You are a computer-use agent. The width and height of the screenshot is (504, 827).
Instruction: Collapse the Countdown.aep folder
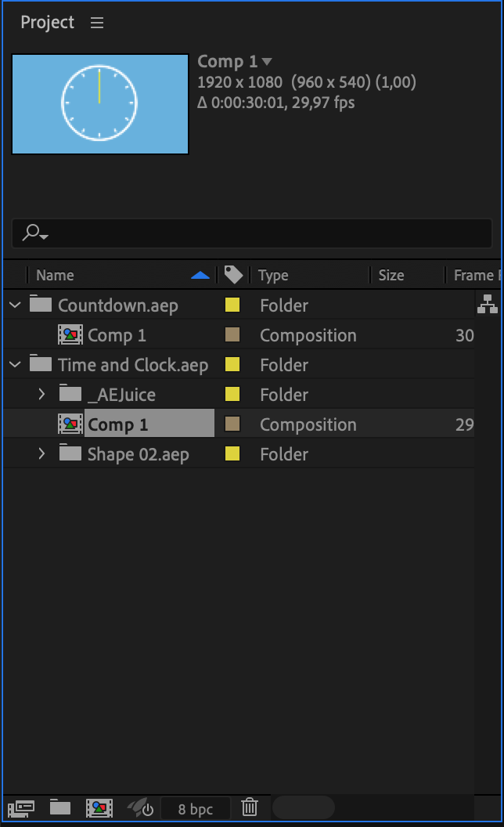pyautogui.click(x=15, y=305)
